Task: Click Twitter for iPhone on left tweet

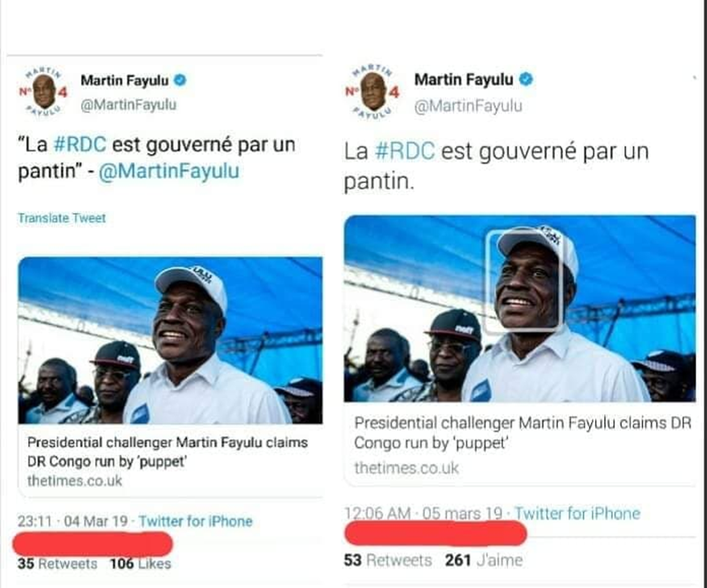Action: coord(195,521)
